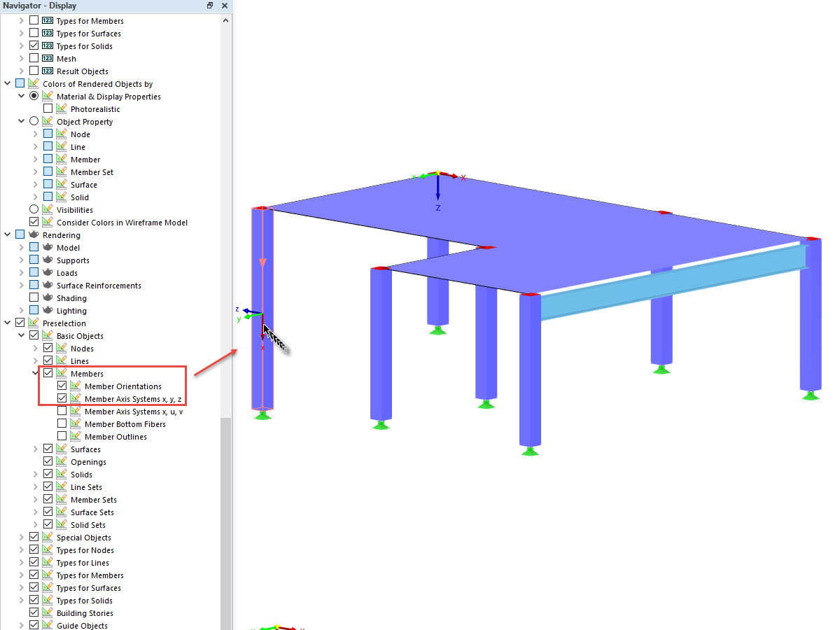Screen dimensions: 840x630
Task: Enable the Member Outlines checkbox
Action: (x=62, y=436)
